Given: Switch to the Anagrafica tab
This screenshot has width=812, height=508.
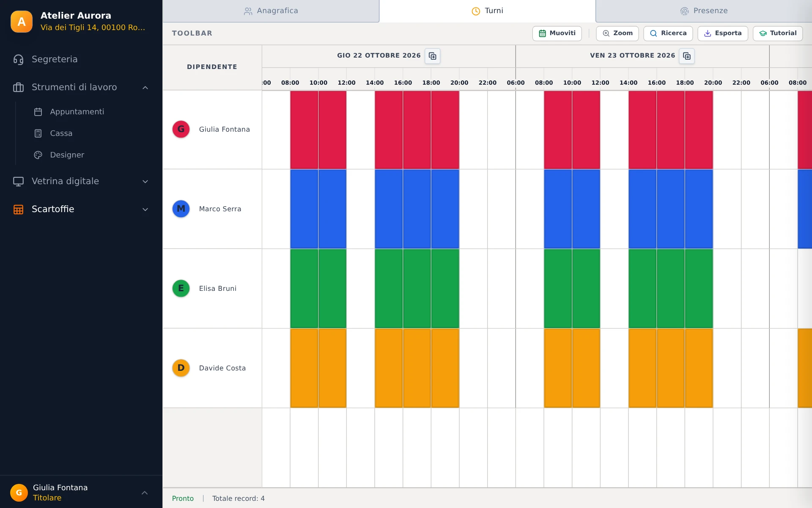Looking at the screenshot, I should coord(271,11).
